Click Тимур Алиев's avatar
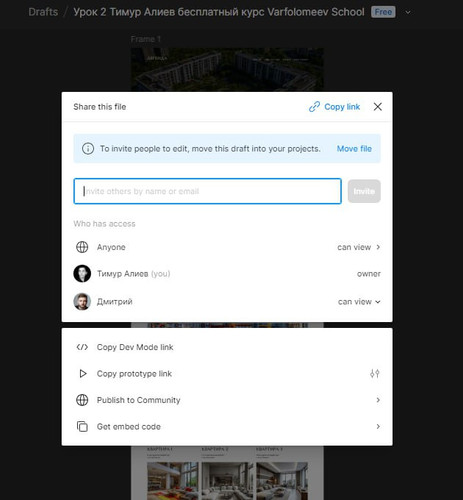 coord(82,274)
